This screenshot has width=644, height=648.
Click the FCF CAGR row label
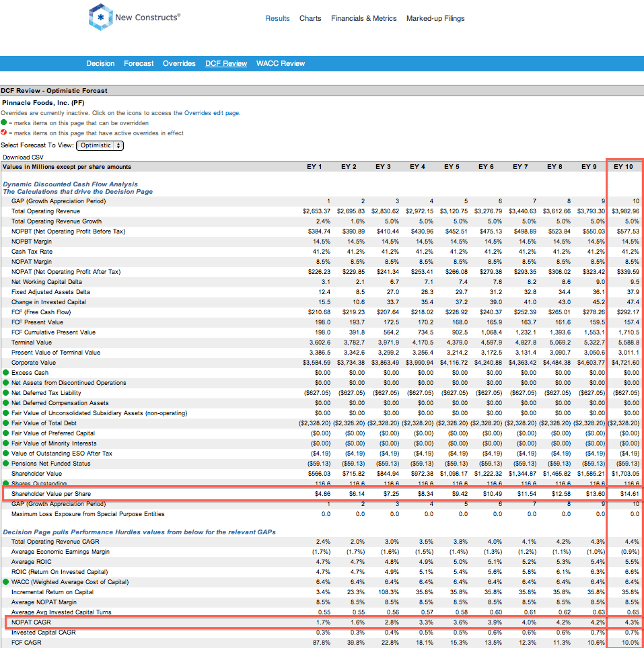pyautogui.click(x=26, y=643)
